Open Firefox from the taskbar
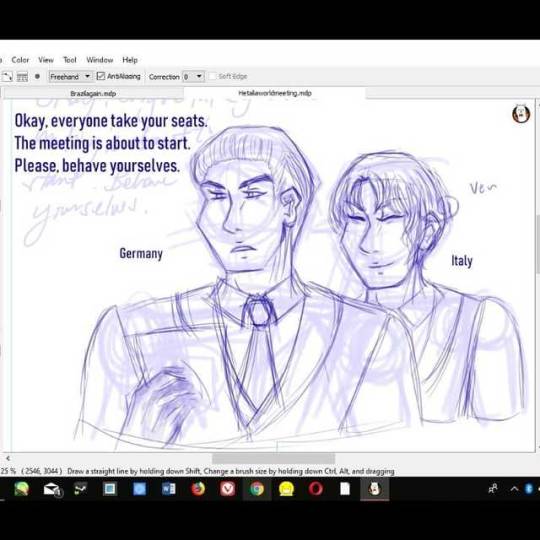This screenshot has height=540, width=540. click(x=198, y=489)
